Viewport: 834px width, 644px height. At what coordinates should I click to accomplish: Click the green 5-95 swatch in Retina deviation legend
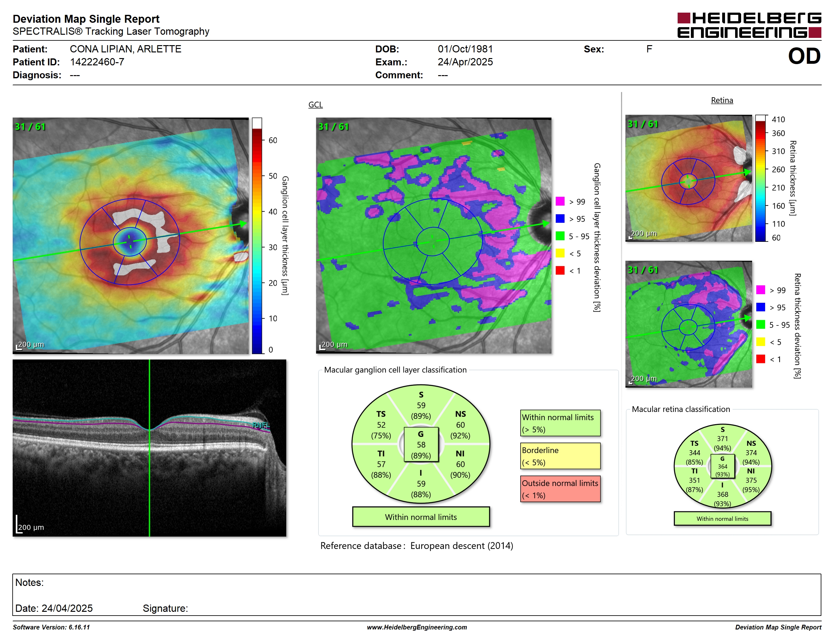[760, 324]
